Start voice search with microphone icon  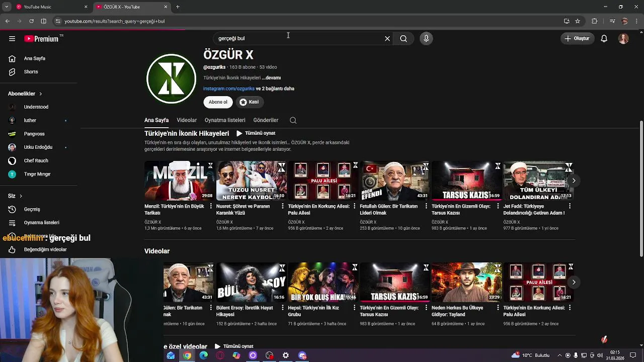426,39
